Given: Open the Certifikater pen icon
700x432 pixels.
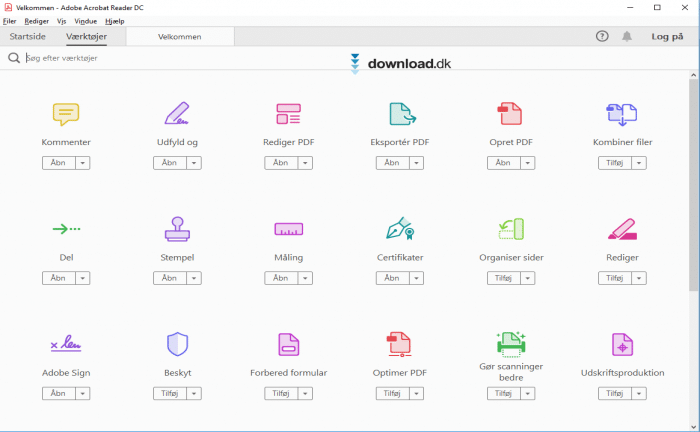Looking at the screenshot, I should point(400,228).
